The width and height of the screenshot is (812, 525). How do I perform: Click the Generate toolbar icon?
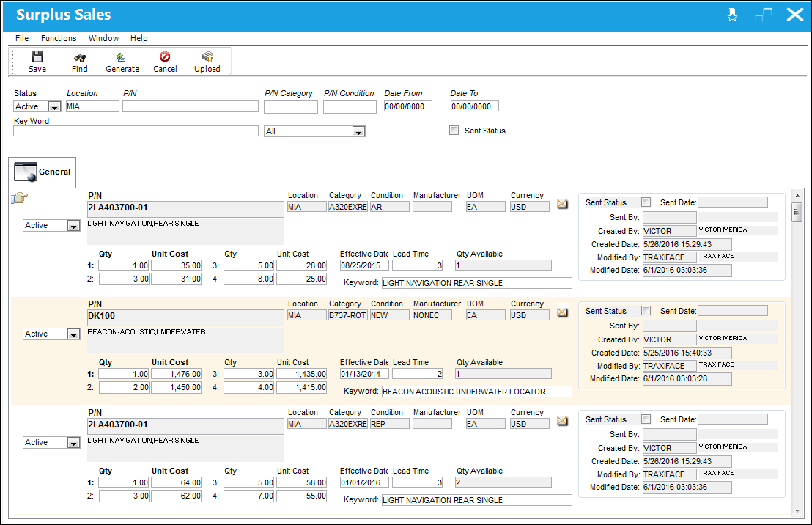[x=121, y=57]
